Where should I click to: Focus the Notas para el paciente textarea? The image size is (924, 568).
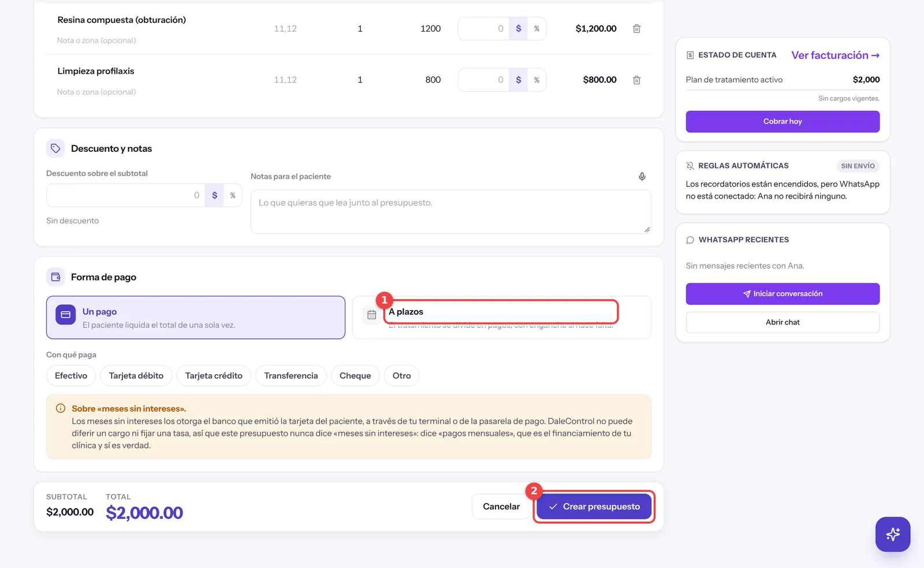pyautogui.click(x=451, y=212)
